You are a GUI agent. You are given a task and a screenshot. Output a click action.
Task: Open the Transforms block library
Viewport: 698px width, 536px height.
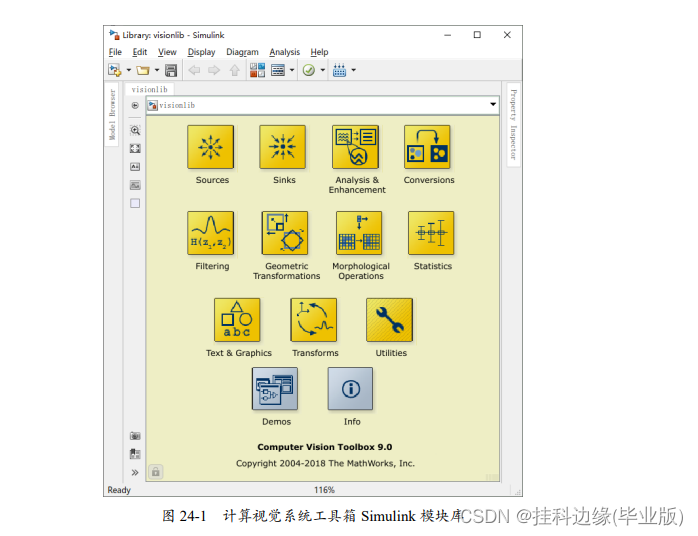click(x=314, y=320)
